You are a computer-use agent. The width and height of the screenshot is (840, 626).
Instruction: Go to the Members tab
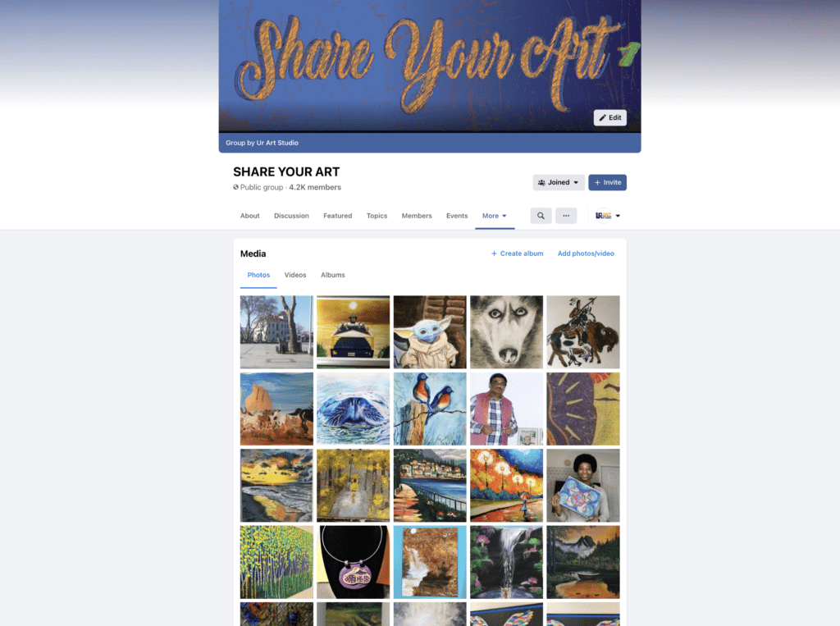point(416,216)
